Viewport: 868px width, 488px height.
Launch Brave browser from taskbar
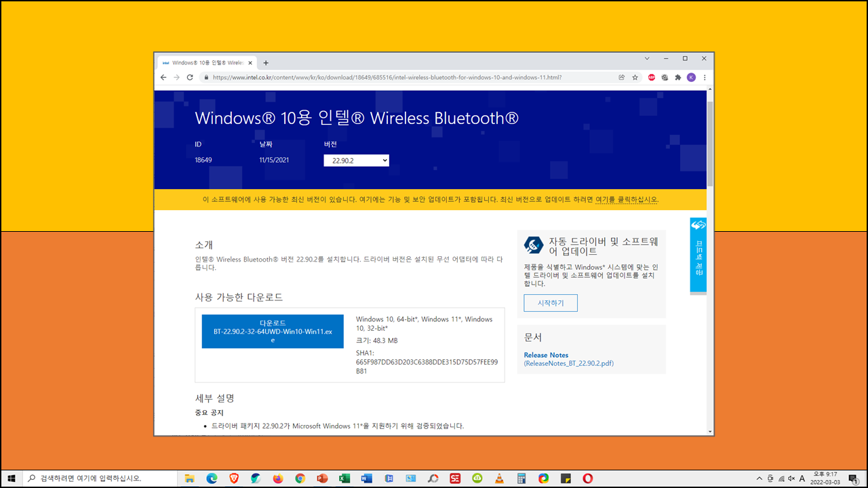tap(234, 479)
